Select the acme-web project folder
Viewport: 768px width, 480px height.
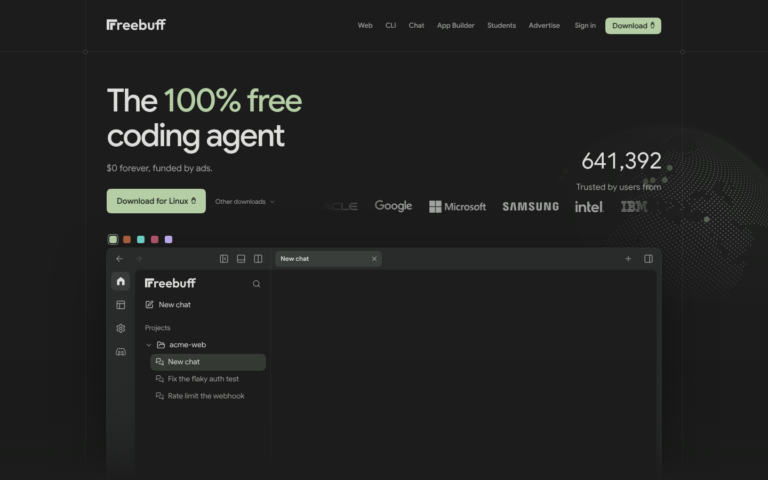pyautogui.click(x=181, y=345)
